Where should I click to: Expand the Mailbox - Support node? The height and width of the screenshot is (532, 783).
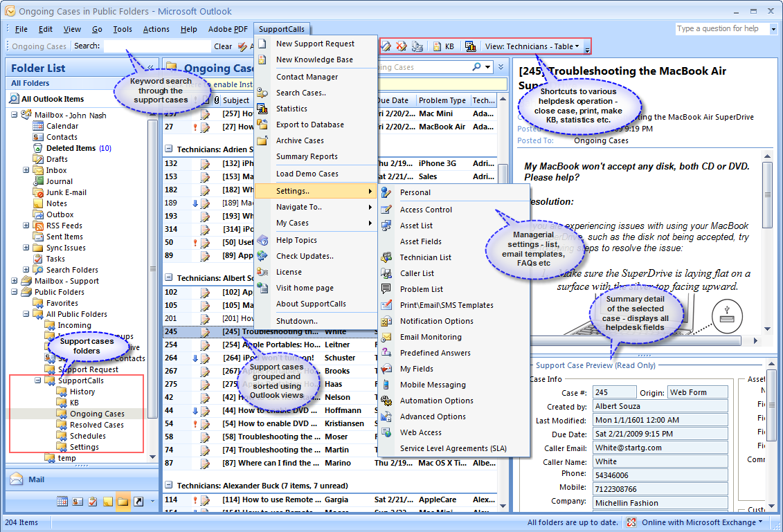click(x=14, y=281)
